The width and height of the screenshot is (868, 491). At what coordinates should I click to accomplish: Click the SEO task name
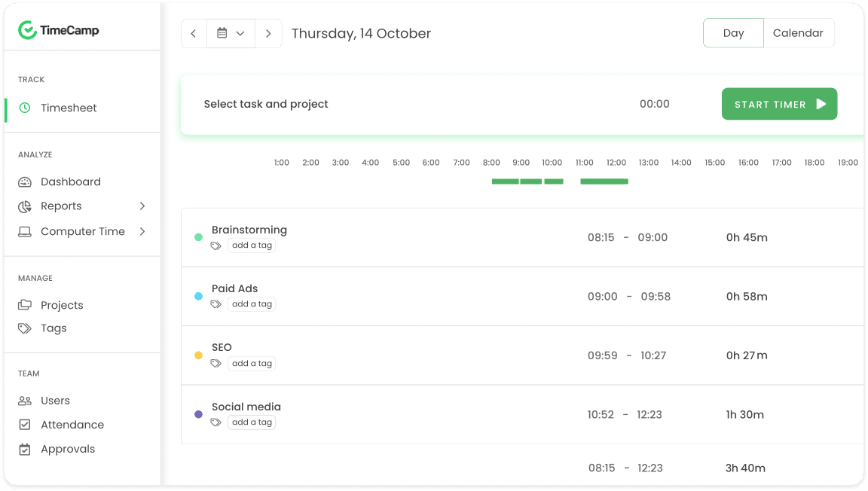[x=222, y=347]
